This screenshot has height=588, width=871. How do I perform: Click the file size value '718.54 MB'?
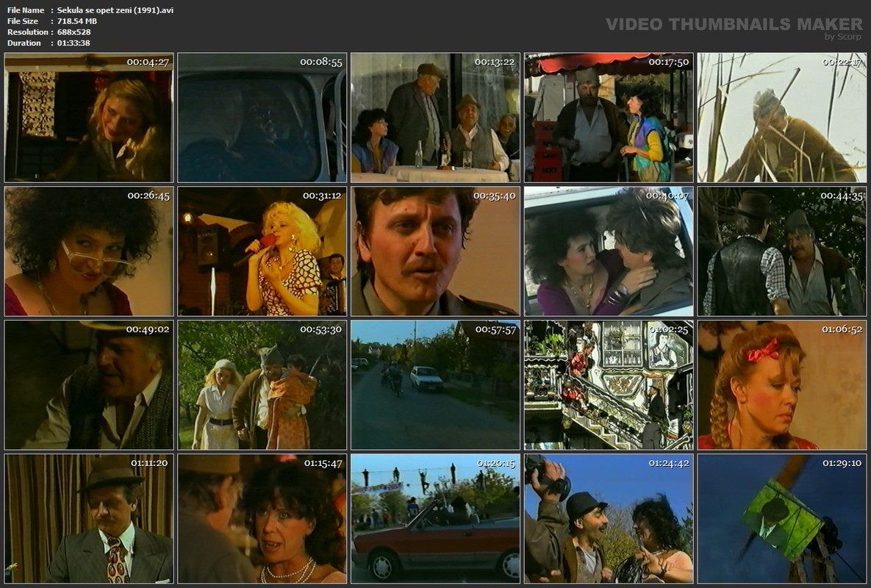(x=77, y=21)
